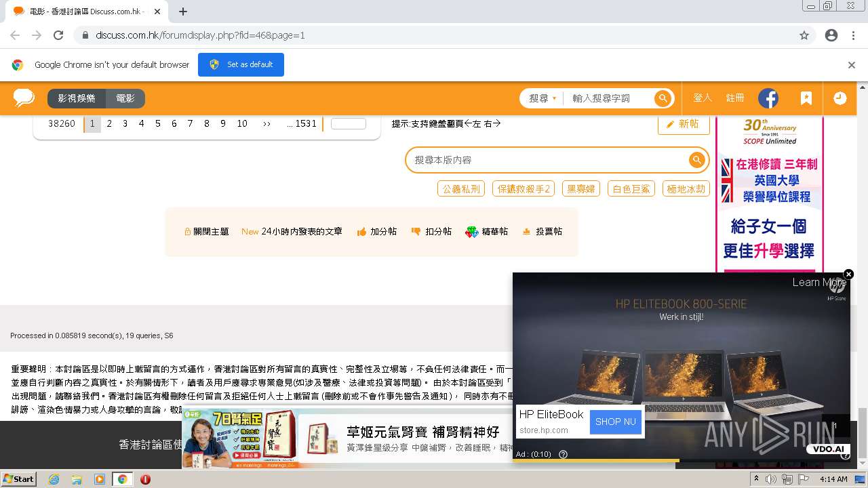Filter by 精華帖
Screen dimensions: 868x488
tap(487, 232)
